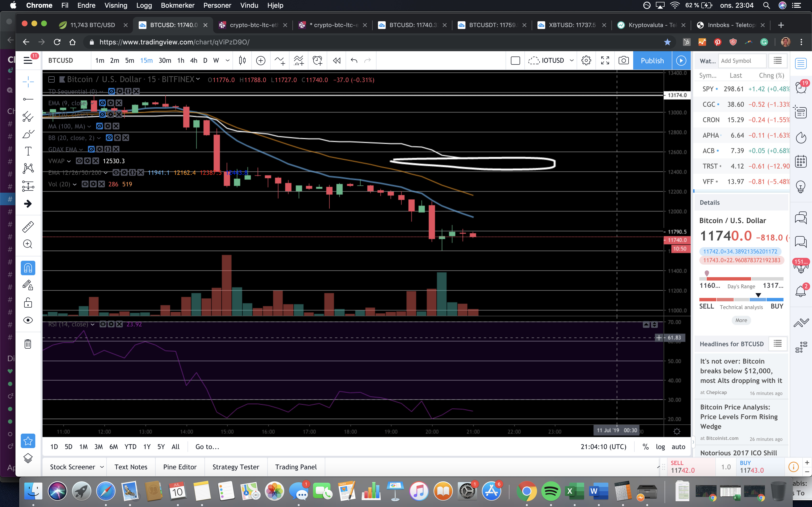Open the Pine Editor tab
The height and width of the screenshot is (507, 812).
[x=180, y=467]
